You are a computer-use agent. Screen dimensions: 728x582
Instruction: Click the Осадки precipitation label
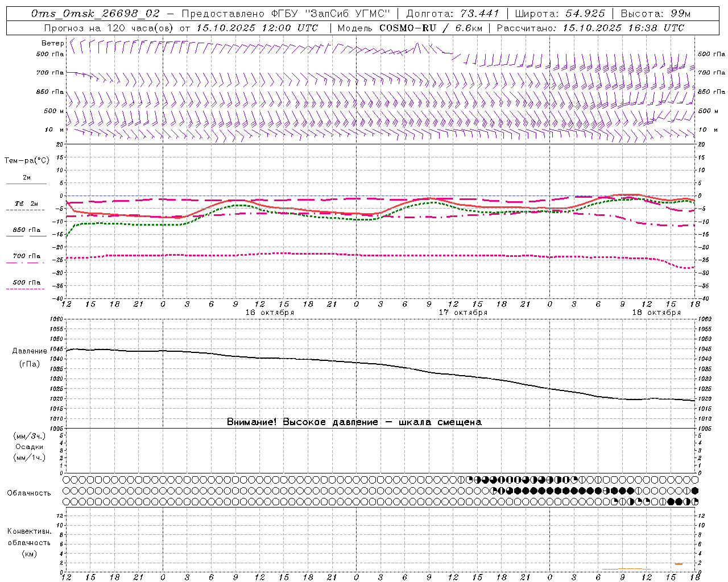30,447
